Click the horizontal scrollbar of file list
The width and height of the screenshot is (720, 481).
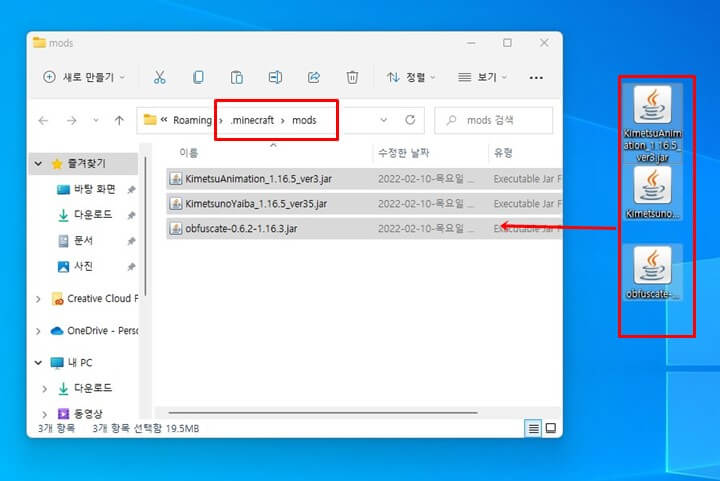323,413
